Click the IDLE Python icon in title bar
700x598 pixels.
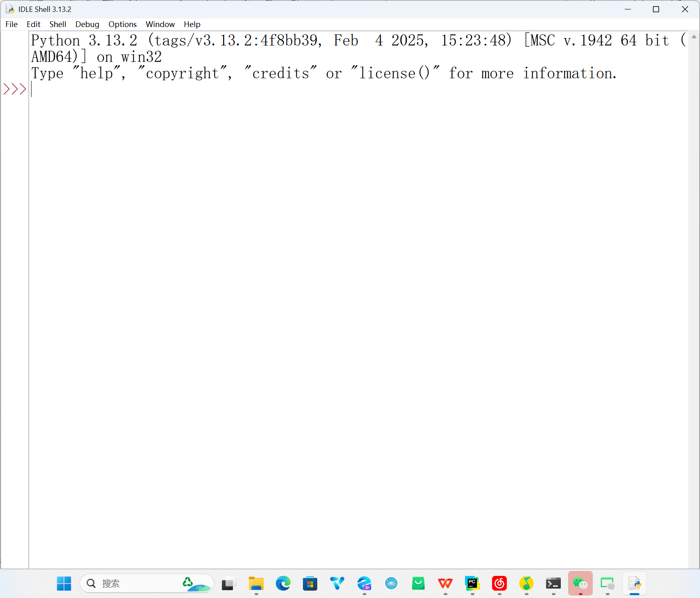(10, 9)
